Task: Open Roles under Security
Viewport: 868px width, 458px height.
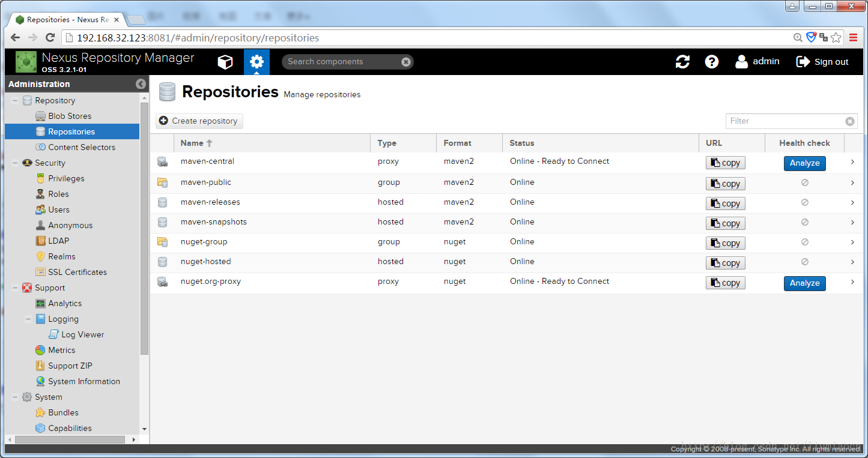Action: tap(58, 194)
